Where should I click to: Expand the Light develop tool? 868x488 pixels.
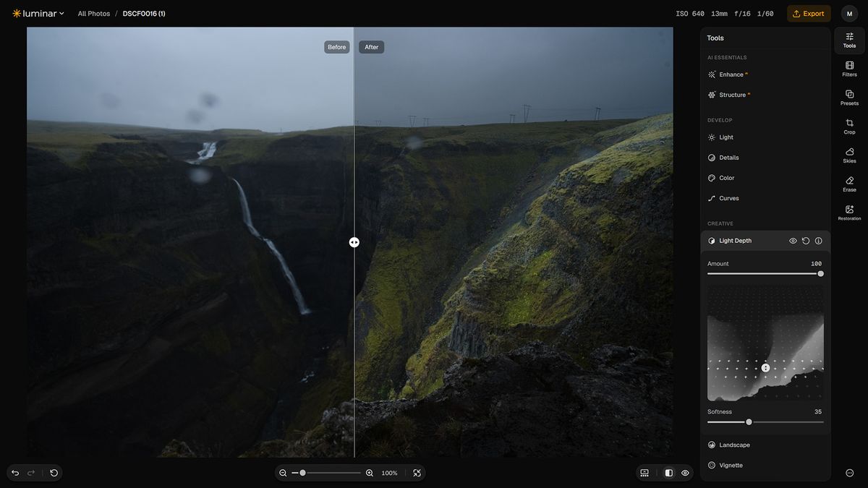pyautogui.click(x=765, y=137)
